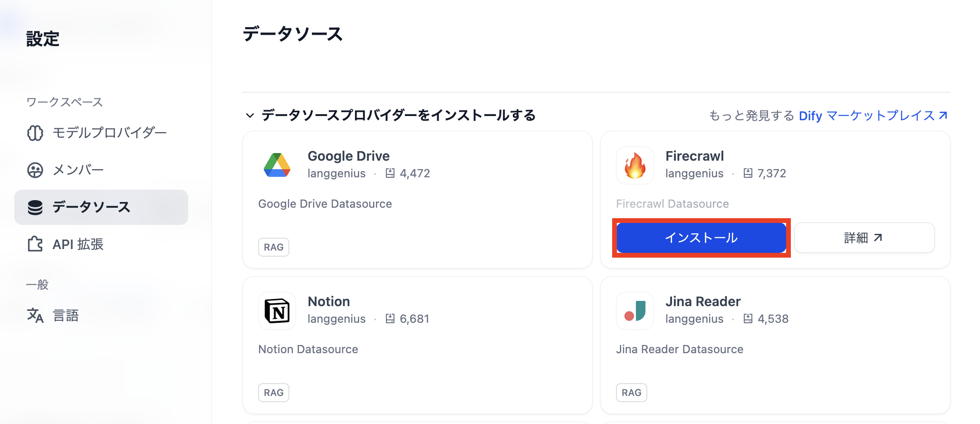Open メンバー settings page

pos(78,170)
